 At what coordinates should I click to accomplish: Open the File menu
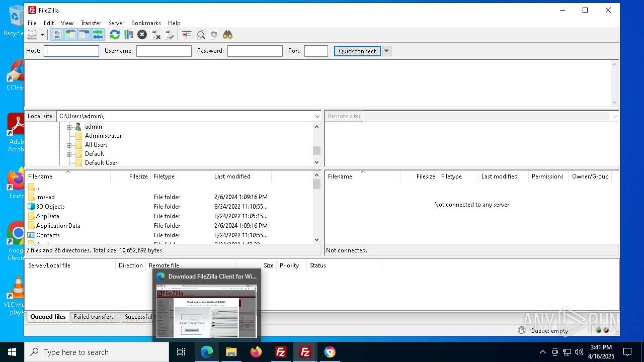click(x=32, y=23)
